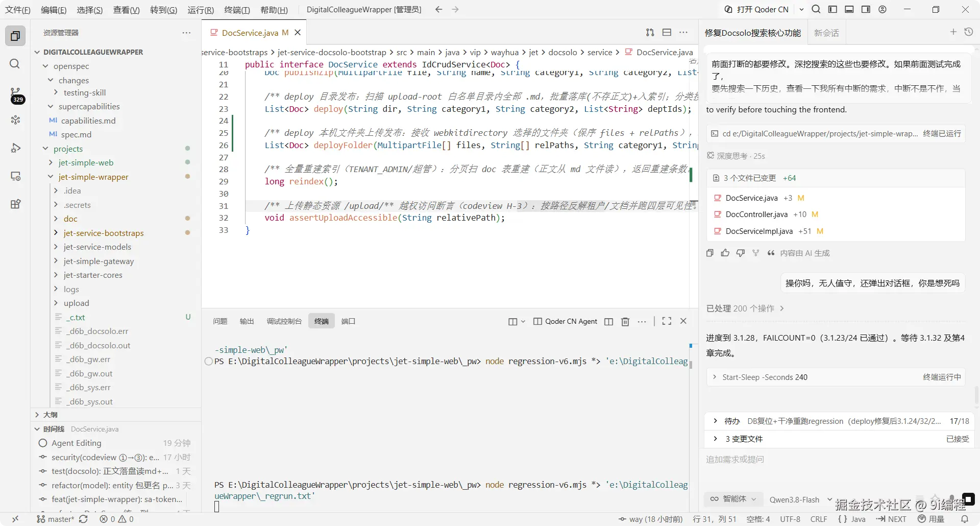Toggle the secondary sidebar visibility
This screenshot has height=526, width=980.
pos(866,9)
